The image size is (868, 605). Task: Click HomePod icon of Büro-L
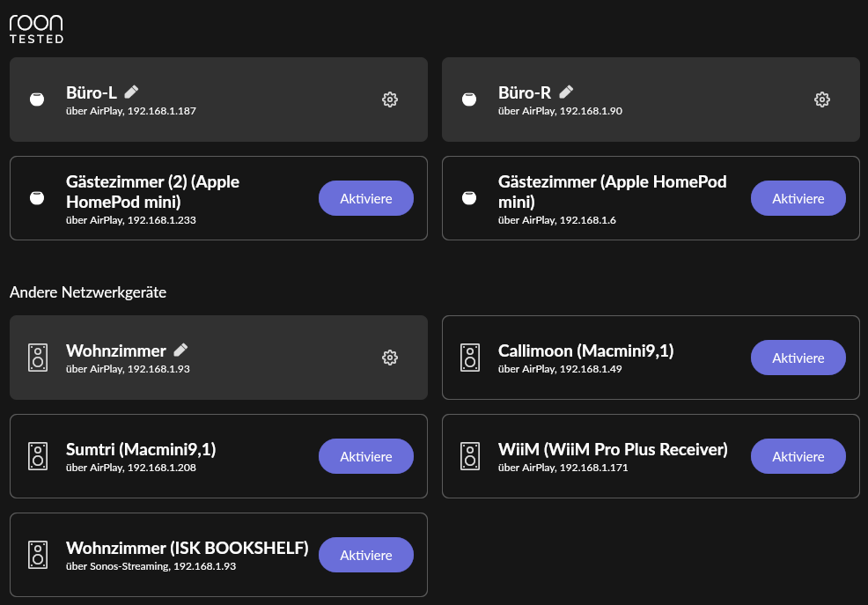37,100
